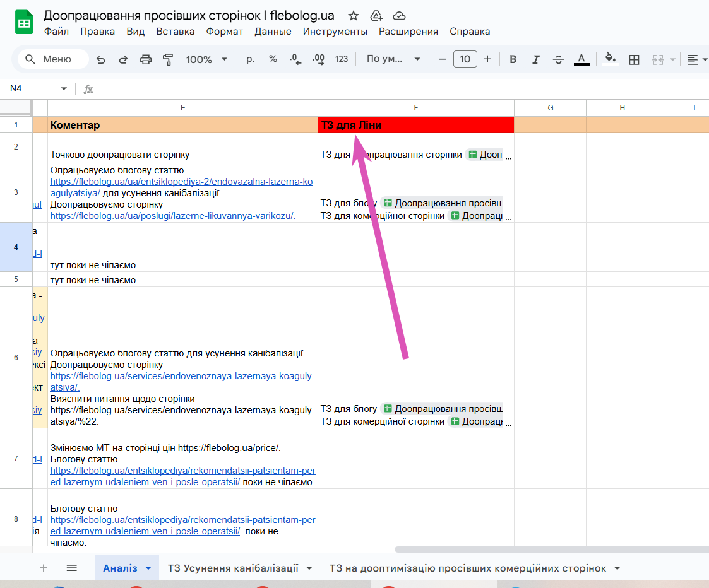Open the Файл menu
The height and width of the screenshot is (588, 709).
(x=57, y=32)
